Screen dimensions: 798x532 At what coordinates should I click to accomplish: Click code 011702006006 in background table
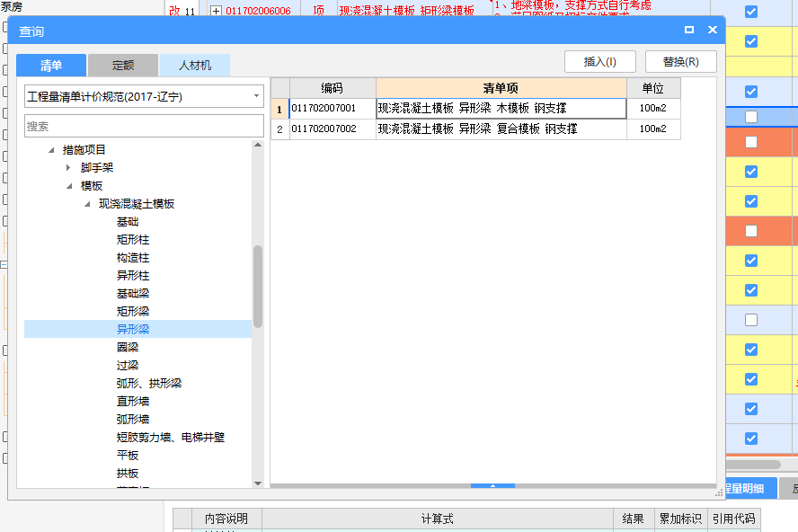click(258, 11)
